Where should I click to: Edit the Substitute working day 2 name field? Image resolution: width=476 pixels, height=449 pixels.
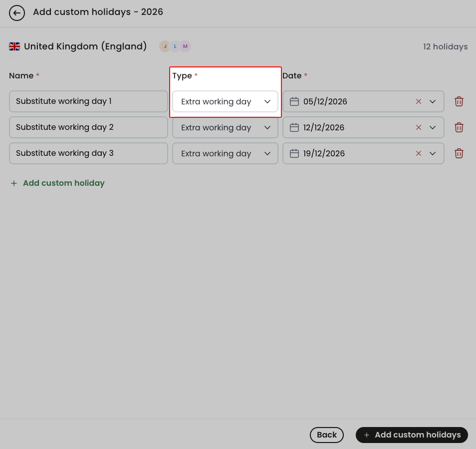coord(88,127)
